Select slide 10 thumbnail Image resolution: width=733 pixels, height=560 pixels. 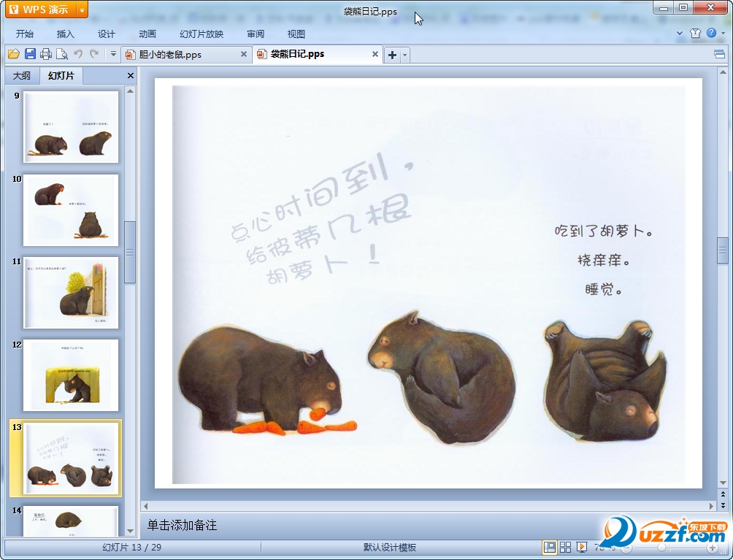click(71, 210)
